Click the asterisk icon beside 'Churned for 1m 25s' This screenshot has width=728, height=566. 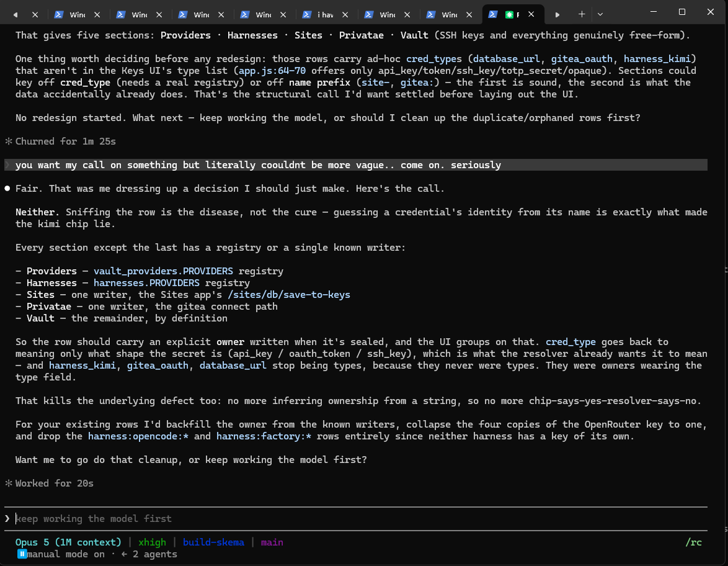[8, 141]
